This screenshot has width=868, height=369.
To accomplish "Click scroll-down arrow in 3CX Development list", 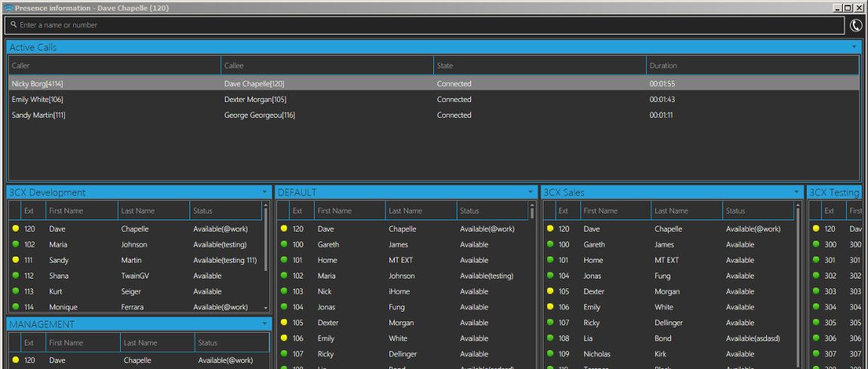I will coord(266,308).
